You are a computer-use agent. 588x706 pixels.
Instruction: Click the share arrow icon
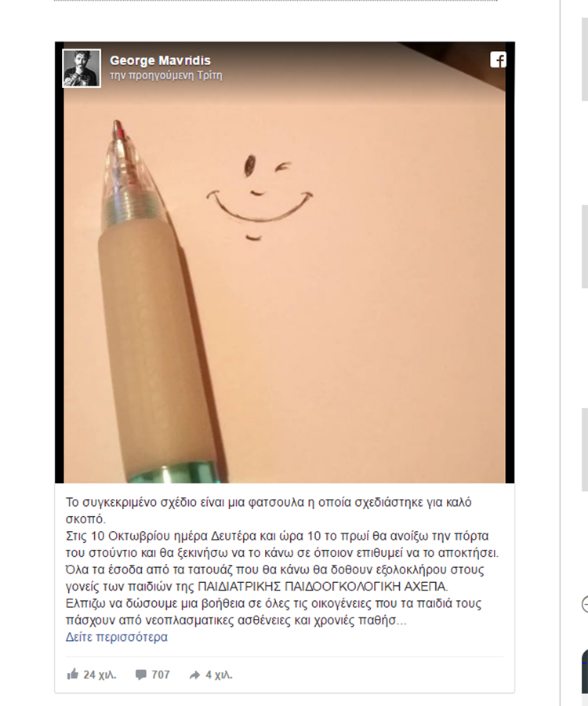coord(194,675)
